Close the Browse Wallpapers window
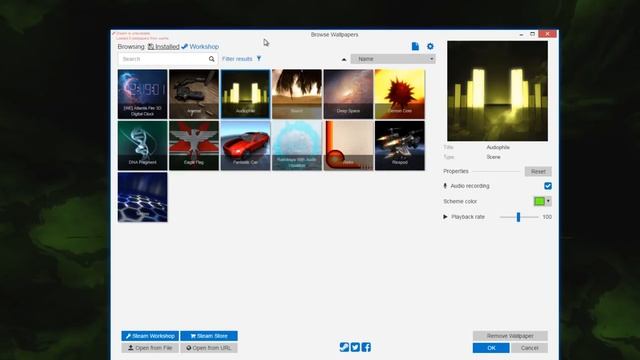 point(547,34)
